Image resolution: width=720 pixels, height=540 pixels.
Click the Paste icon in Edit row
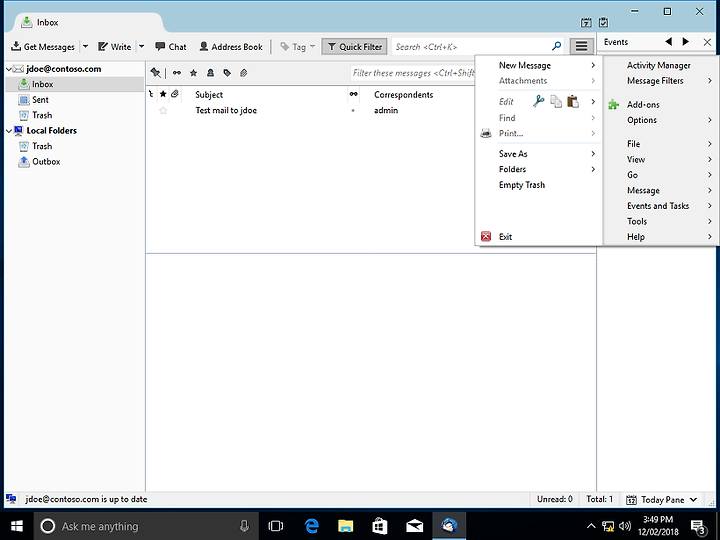click(573, 101)
